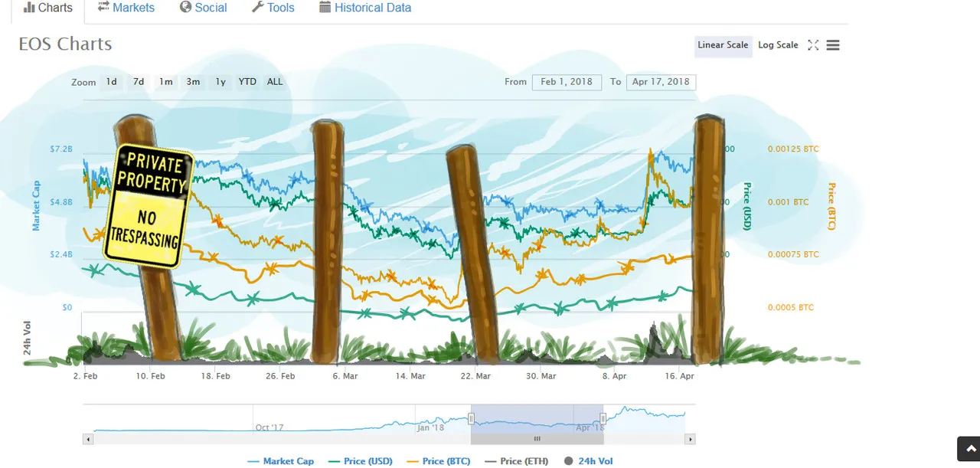Click the wrench icon beside Tools

pos(258,8)
